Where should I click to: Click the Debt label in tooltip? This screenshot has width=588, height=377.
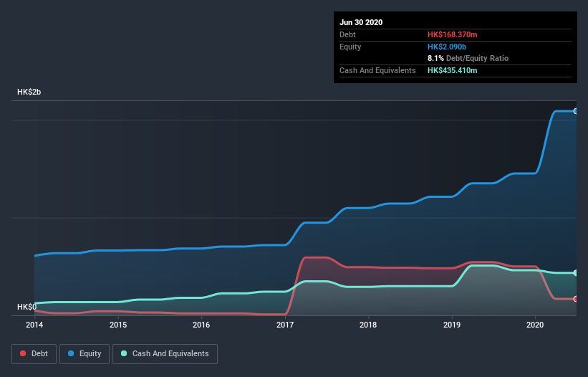pyautogui.click(x=347, y=34)
